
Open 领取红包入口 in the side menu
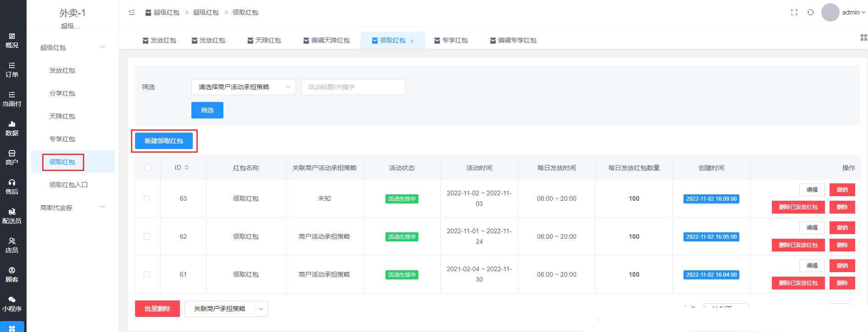point(69,185)
